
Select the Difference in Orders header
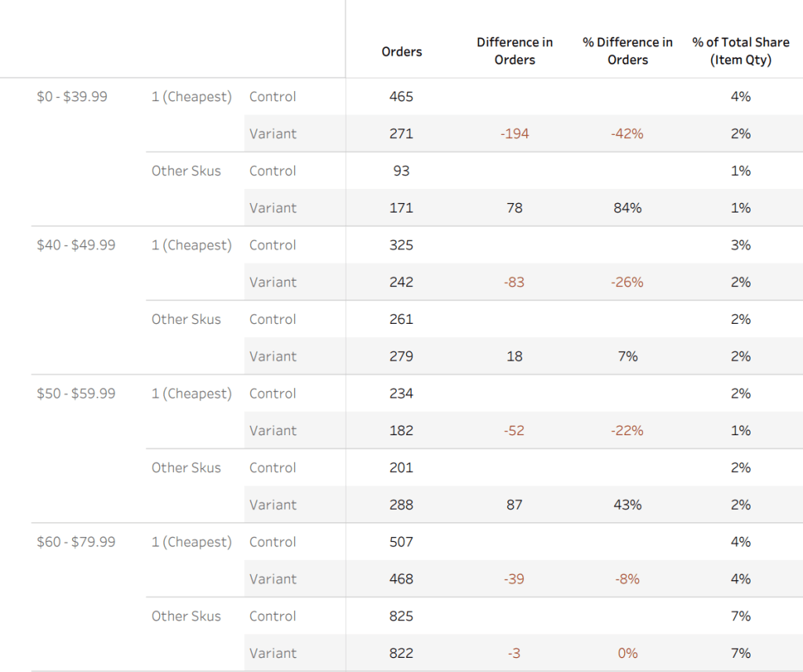pos(514,51)
